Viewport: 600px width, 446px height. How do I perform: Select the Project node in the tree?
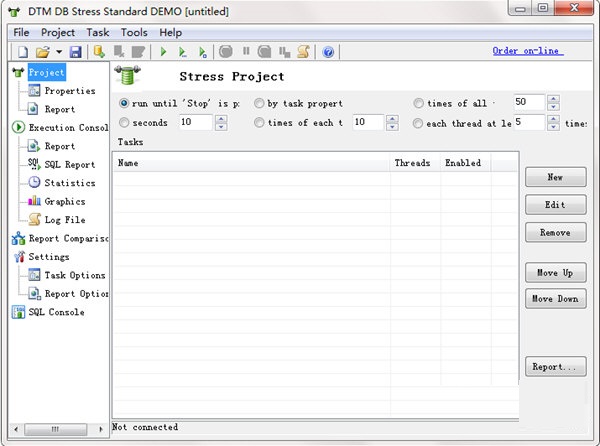point(46,72)
